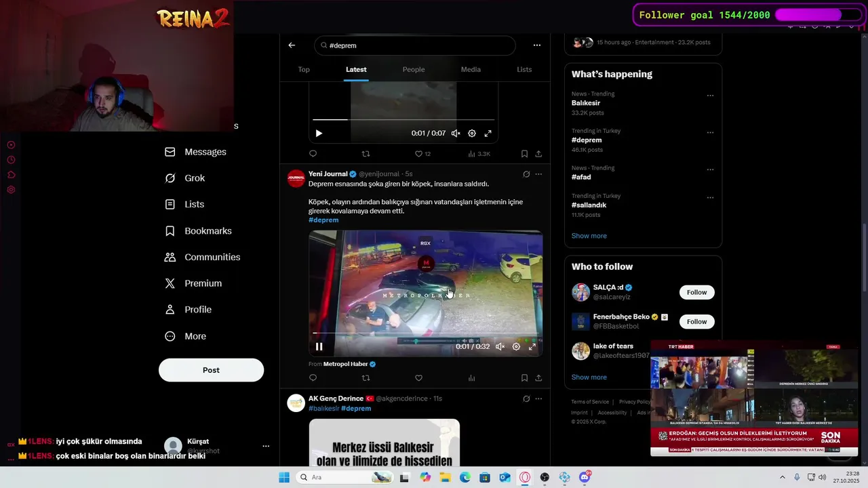Repost the post with 12 likes
Viewport: 868px width, 488px height.
(x=366, y=154)
